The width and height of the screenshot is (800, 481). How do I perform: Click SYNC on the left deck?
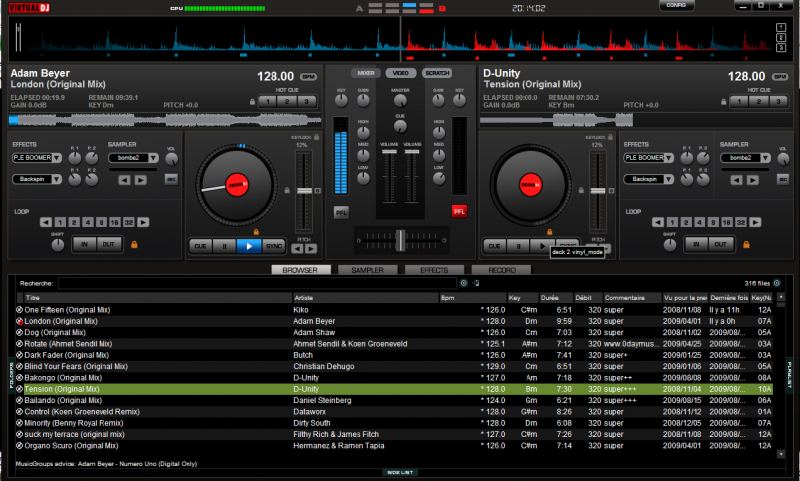[x=273, y=245]
